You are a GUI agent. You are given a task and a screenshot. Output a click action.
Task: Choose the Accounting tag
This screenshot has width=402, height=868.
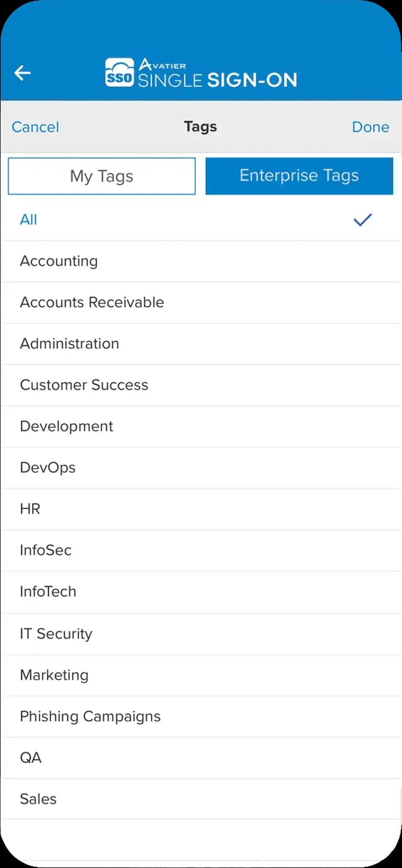coord(59,261)
